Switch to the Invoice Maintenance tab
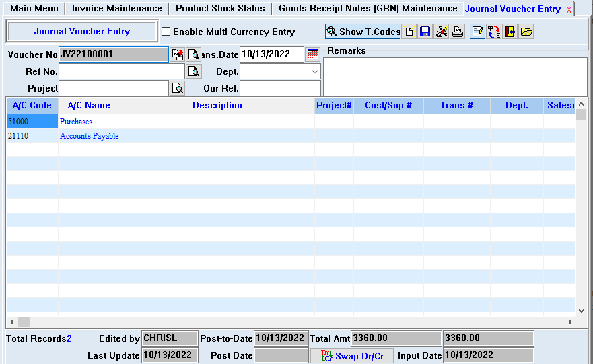593x364 pixels. click(116, 9)
